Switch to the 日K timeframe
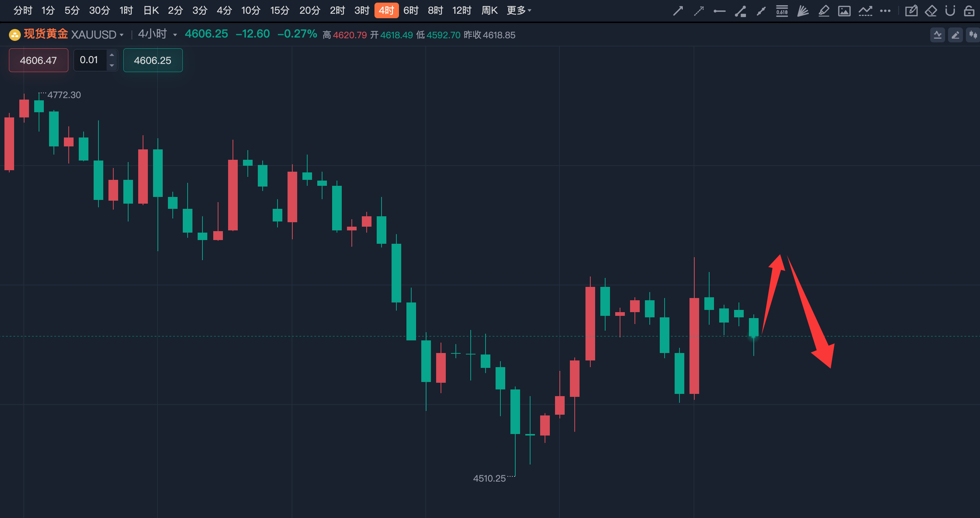This screenshot has width=980, height=518. [151, 10]
